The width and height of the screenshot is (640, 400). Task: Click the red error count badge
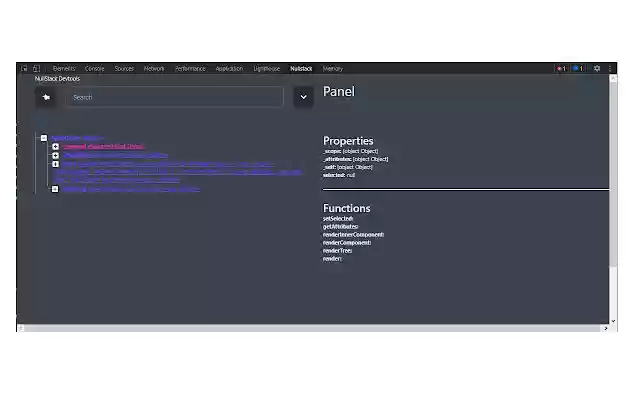coord(561,69)
